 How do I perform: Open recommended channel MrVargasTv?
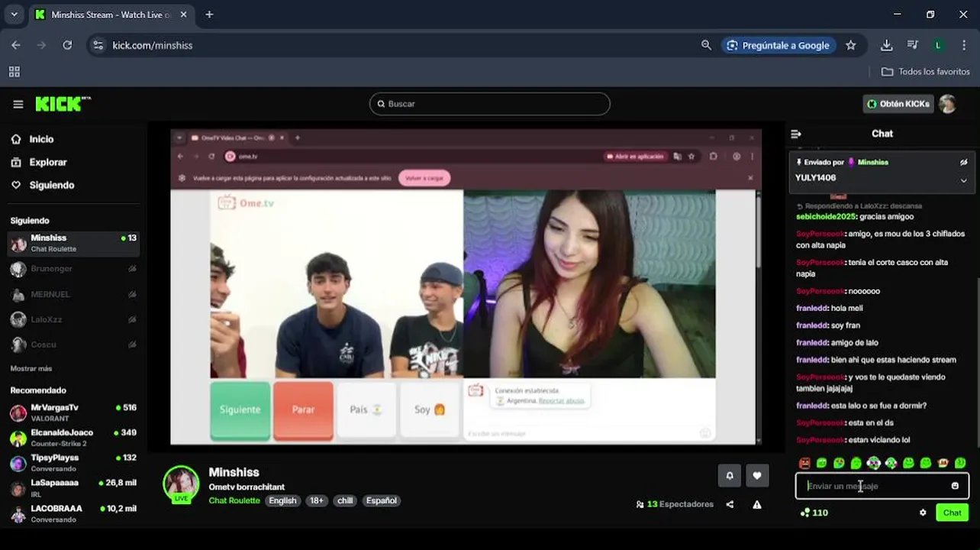coord(73,412)
